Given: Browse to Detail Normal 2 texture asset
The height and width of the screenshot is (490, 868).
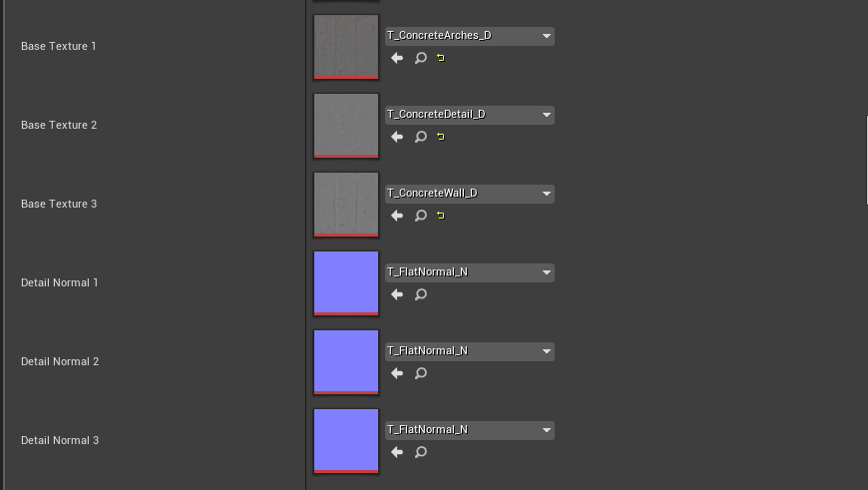Looking at the screenshot, I should tap(421, 373).
